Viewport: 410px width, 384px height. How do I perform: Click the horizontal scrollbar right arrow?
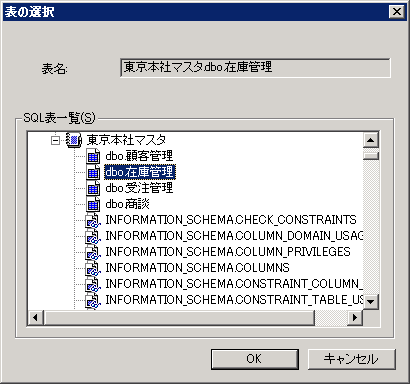tap(355, 318)
